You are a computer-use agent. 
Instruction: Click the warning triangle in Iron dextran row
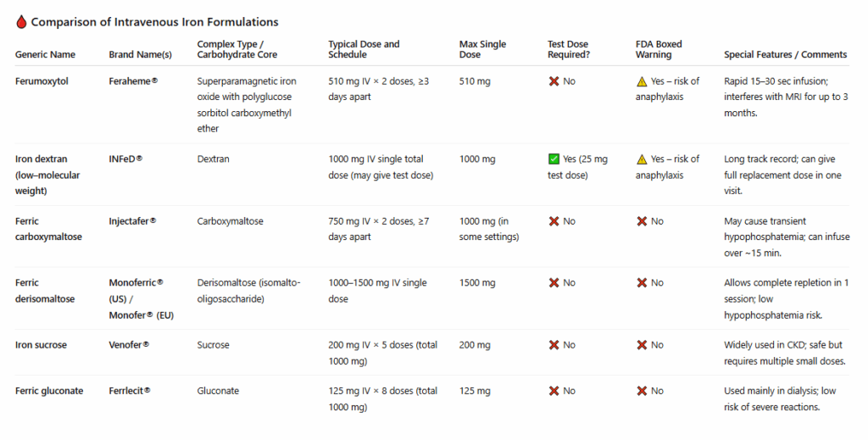tap(642, 159)
